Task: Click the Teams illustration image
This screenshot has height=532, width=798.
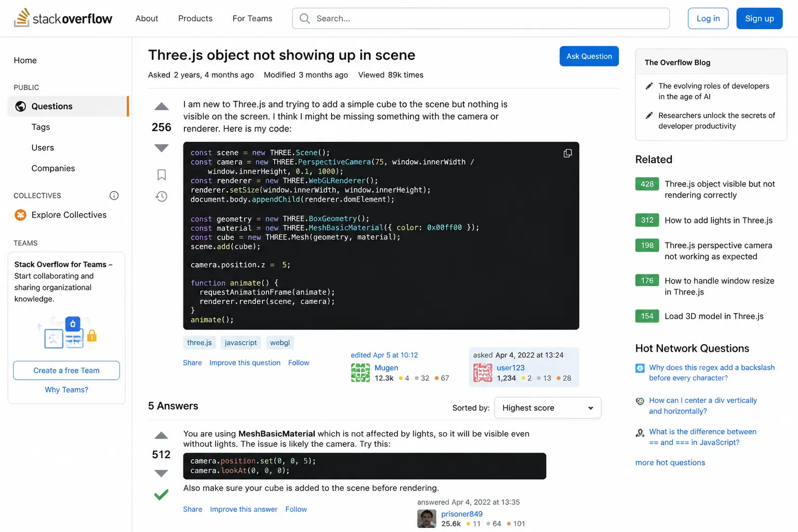Action: pyautogui.click(x=66, y=331)
